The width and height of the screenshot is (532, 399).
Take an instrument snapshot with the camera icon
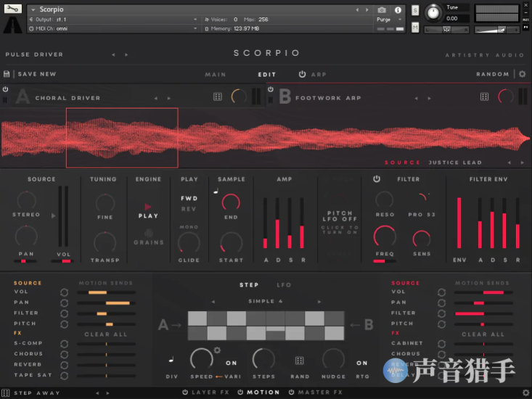pos(382,10)
